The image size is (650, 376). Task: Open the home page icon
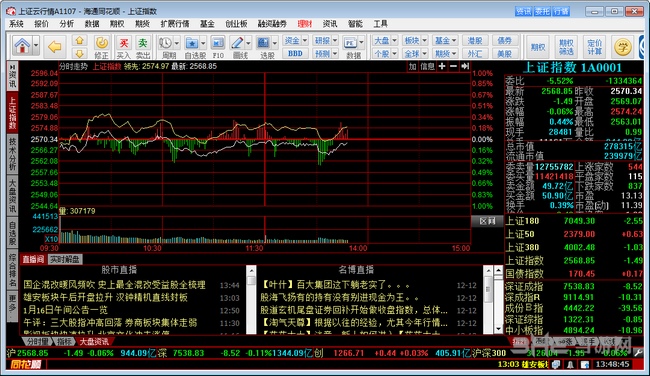[22, 46]
